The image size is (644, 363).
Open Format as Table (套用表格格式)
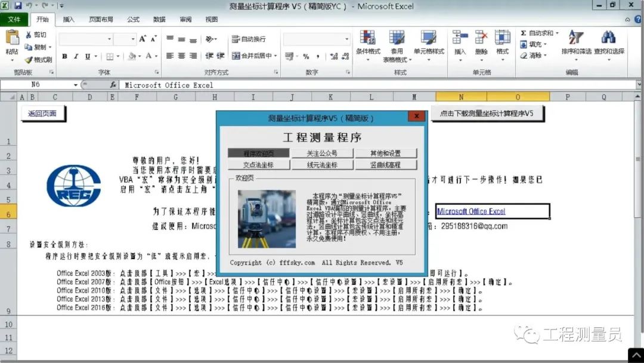[x=397, y=45]
